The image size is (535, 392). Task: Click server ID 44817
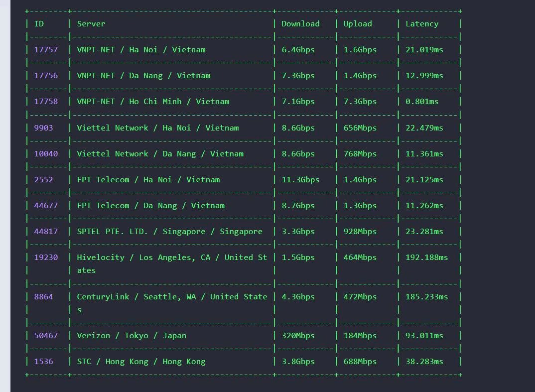(46, 232)
